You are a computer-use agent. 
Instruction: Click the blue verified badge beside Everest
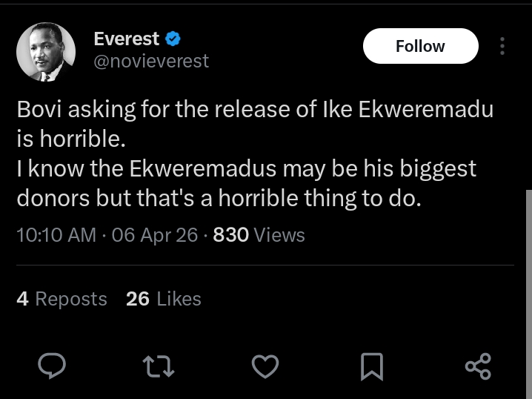pos(173,39)
